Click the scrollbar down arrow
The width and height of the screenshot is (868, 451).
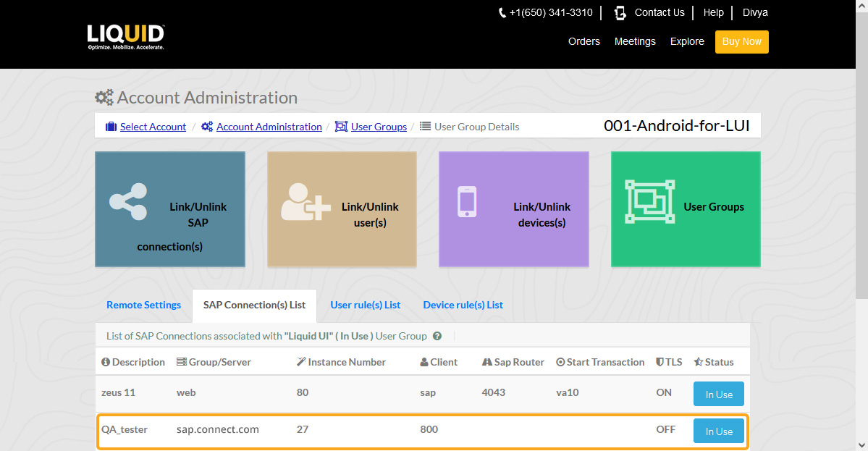click(861, 445)
